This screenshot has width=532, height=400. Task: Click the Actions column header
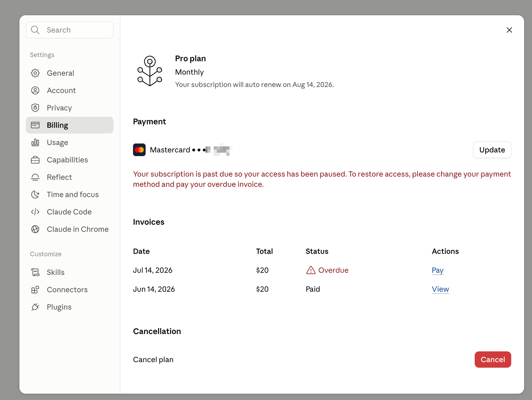tap(445, 251)
